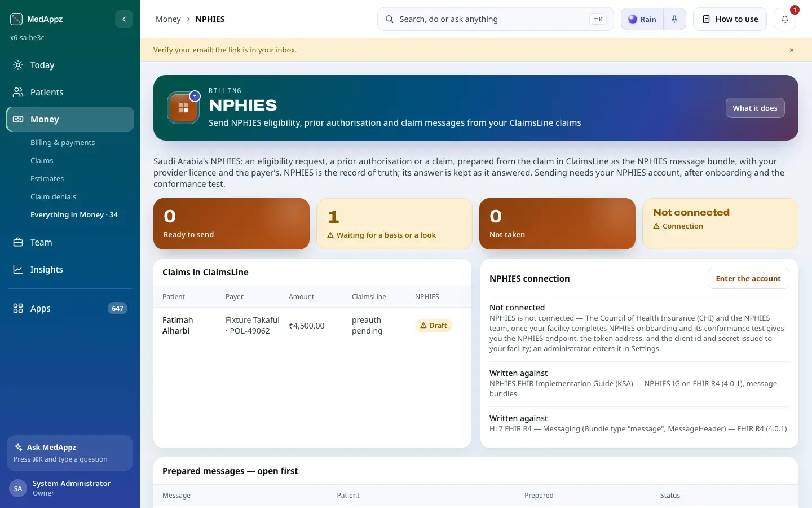The image size is (812, 508).
Task: Click the Patient column header
Action: (174, 296)
